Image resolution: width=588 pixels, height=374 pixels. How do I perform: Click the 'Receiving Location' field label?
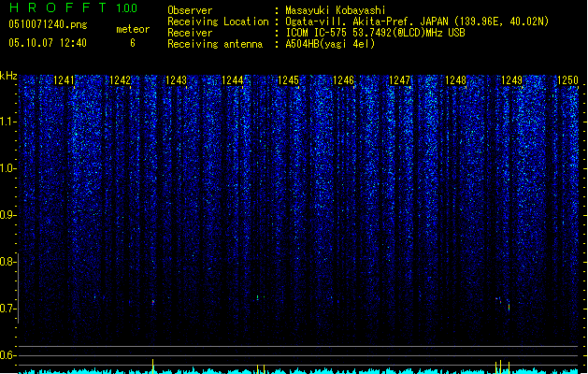point(218,22)
